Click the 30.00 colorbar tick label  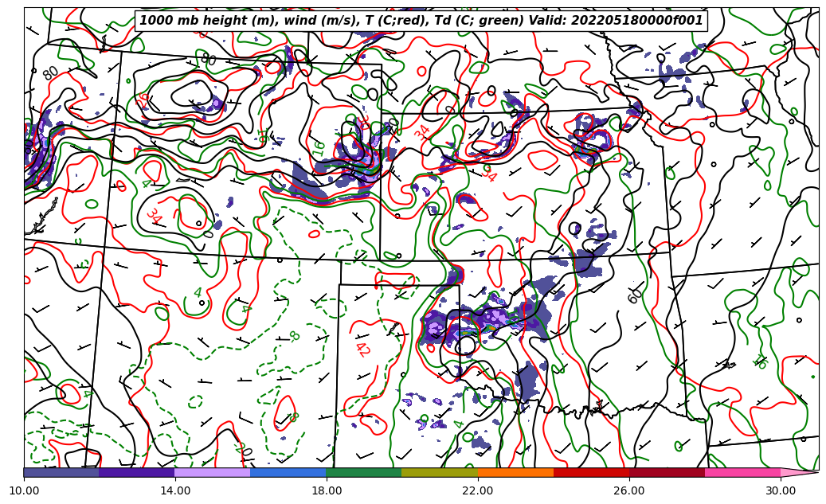coord(781,491)
